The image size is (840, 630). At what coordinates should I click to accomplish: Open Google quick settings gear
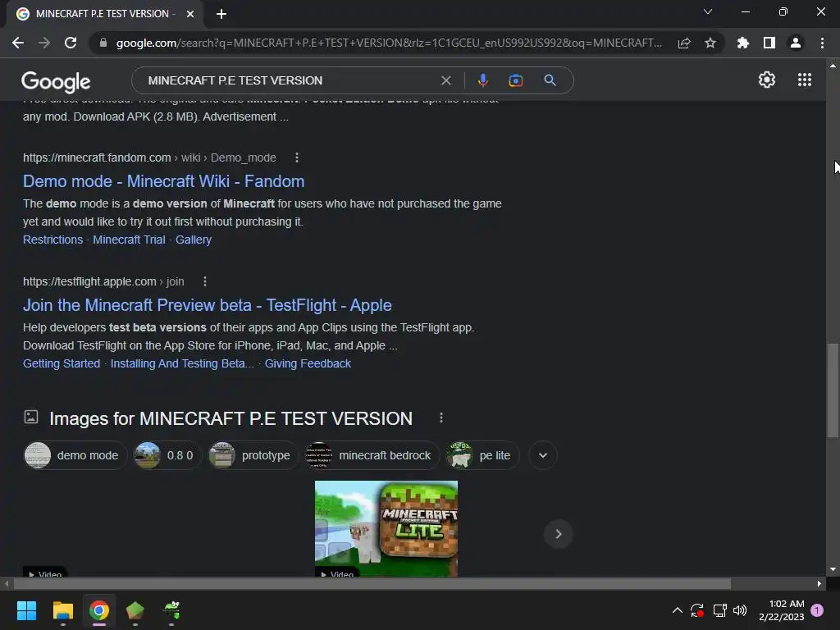pos(767,80)
